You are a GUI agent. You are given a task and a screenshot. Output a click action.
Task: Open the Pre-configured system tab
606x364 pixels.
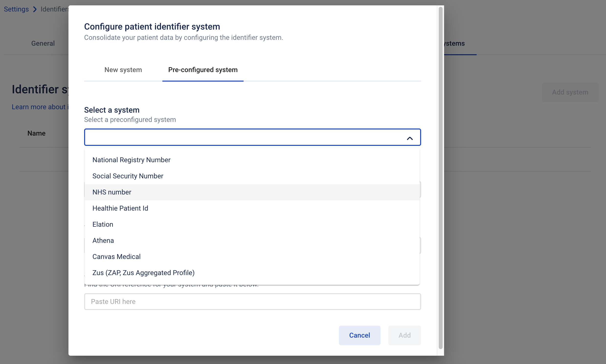(203, 70)
